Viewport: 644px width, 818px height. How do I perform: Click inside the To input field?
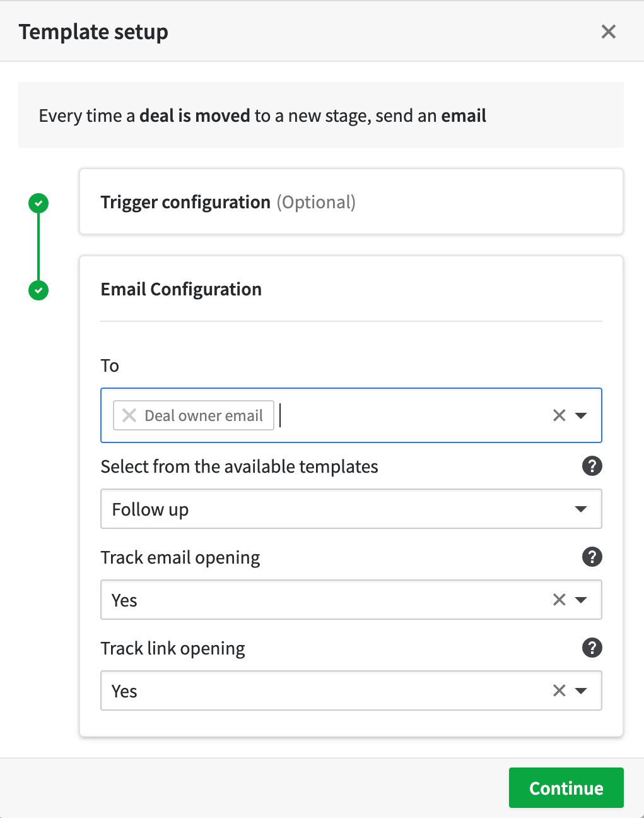378,415
